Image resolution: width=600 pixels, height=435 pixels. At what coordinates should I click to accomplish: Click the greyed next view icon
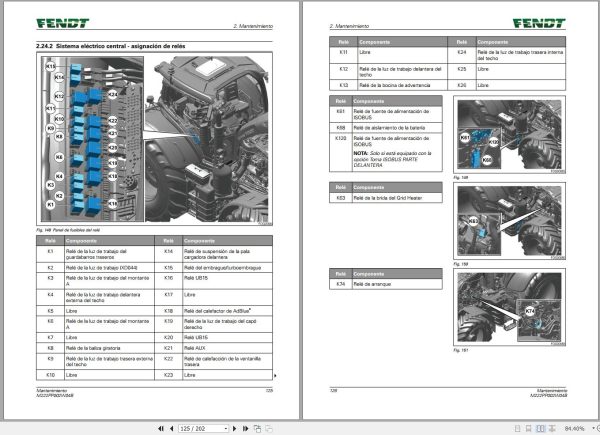[x=269, y=428]
